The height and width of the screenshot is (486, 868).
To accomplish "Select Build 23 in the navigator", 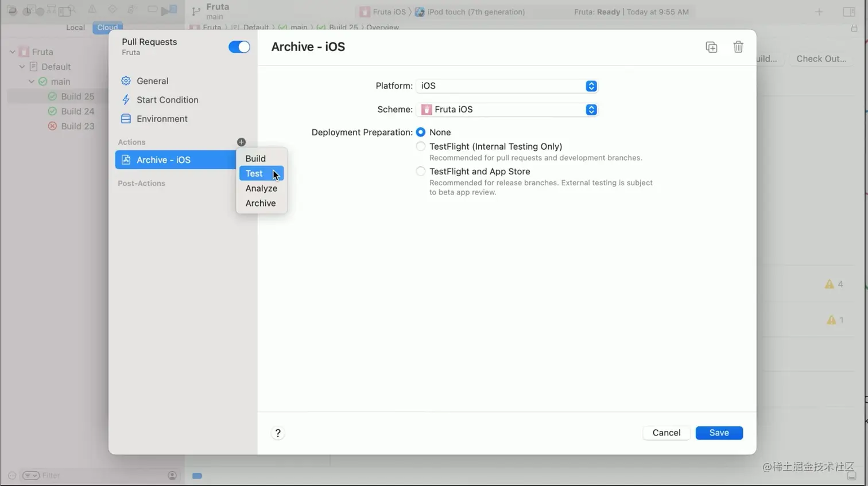I will [x=77, y=126].
